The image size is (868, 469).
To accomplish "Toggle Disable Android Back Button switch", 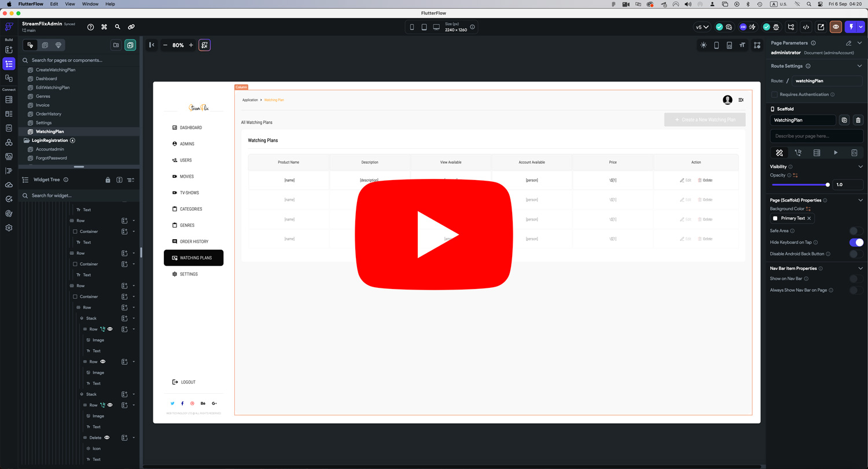I will [x=856, y=254].
